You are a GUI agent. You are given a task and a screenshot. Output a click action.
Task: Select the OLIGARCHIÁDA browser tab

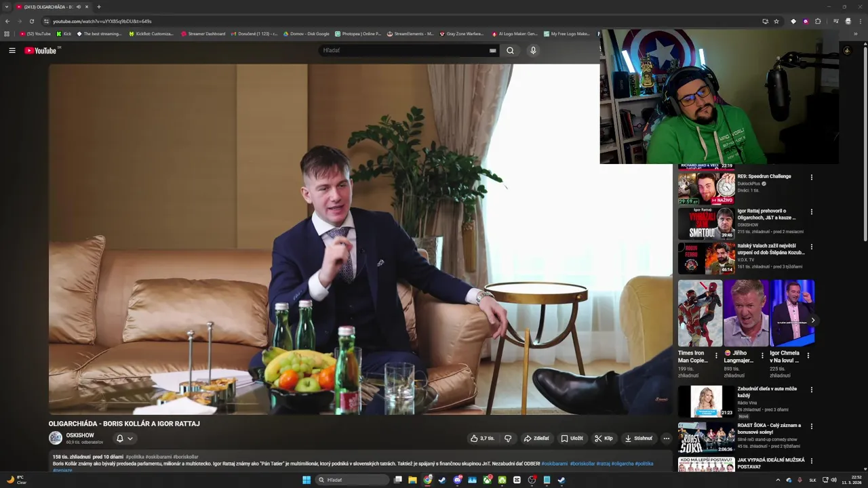point(52,7)
